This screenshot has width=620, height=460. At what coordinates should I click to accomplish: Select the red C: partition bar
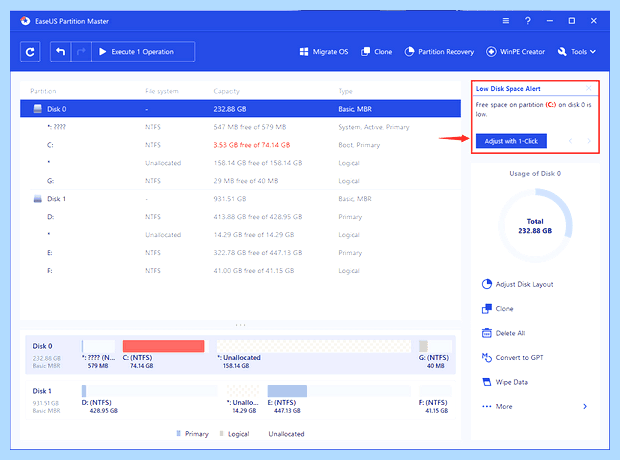163,346
